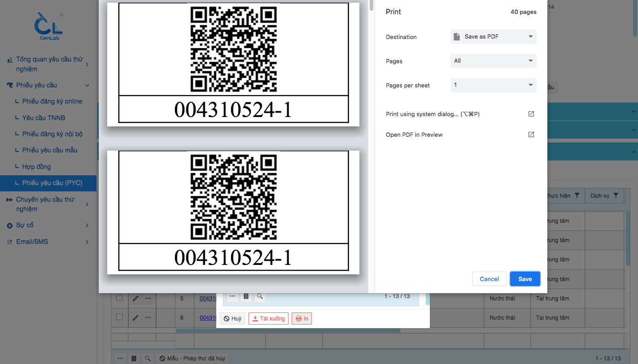Open Phiếu đăng ký nội bộ
The height and width of the screenshot is (364, 638).
click(x=52, y=134)
